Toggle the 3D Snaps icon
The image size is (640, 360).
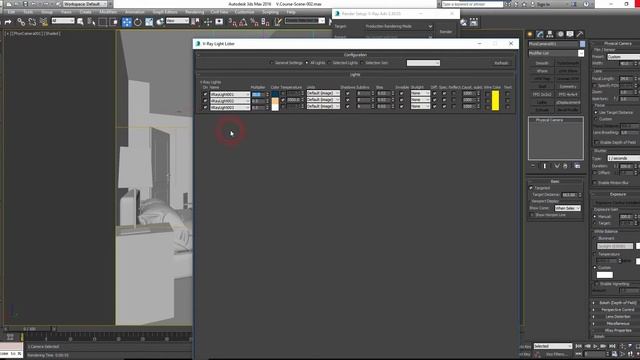click(232, 22)
